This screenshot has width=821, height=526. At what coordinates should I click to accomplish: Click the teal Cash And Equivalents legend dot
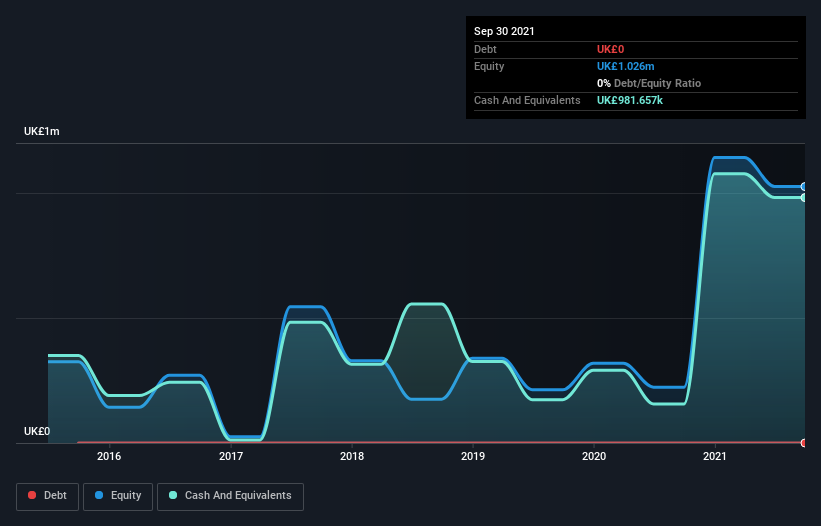pyautogui.click(x=173, y=495)
